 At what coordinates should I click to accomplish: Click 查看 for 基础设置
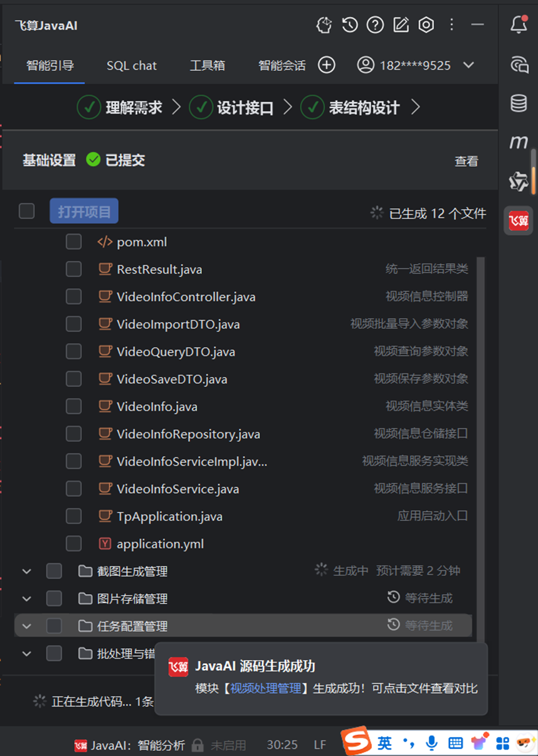[x=467, y=161]
